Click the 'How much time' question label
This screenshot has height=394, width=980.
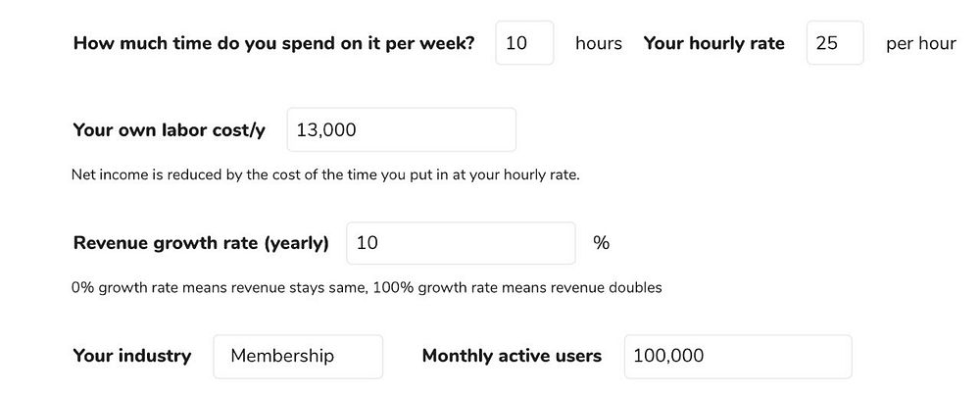(273, 44)
